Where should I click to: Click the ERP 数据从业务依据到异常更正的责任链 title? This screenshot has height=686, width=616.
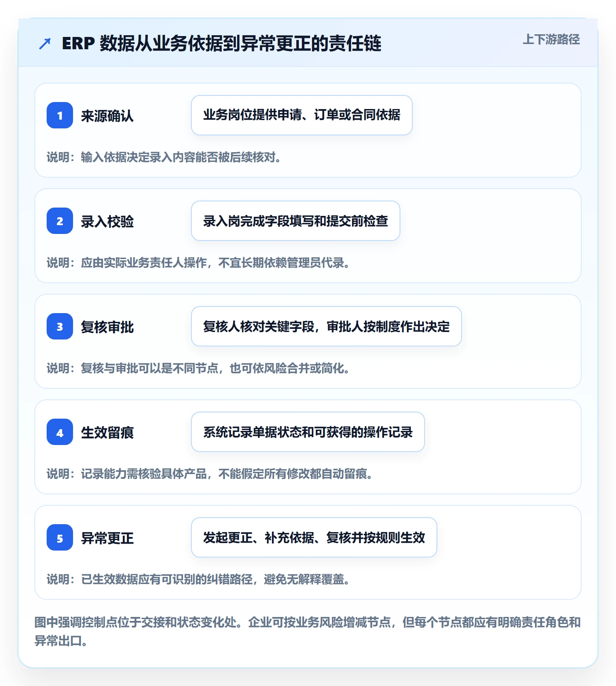click(222, 44)
